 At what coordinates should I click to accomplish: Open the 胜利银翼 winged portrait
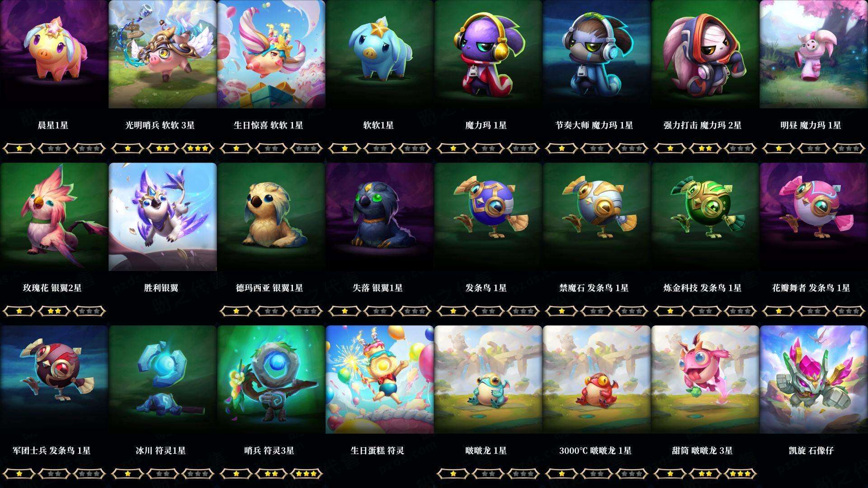162,217
